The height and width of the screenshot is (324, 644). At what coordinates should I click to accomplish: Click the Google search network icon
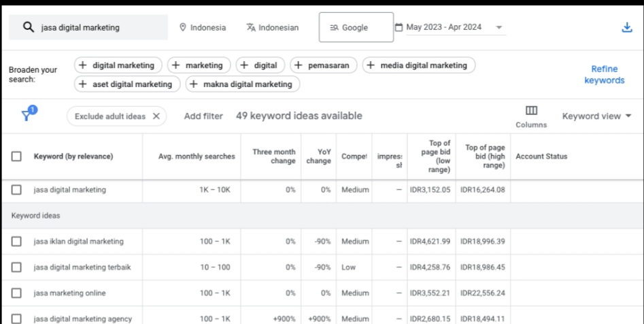(x=334, y=27)
